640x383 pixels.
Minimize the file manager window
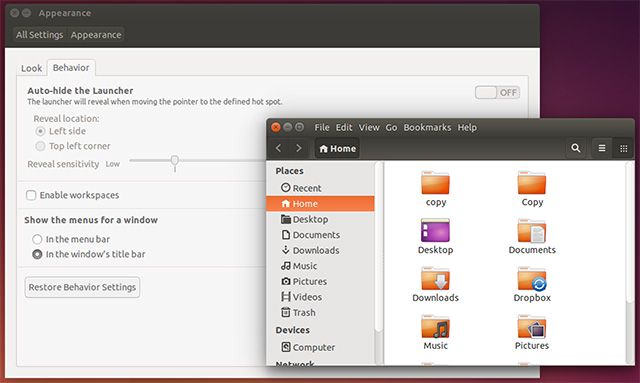pos(288,127)
